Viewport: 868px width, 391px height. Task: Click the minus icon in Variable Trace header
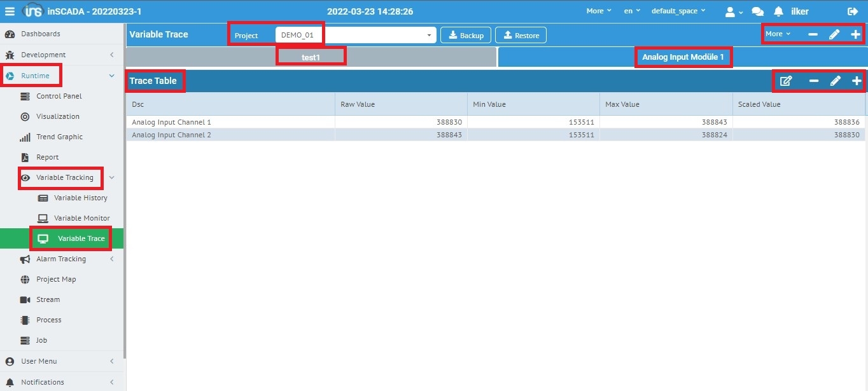[813, 34]
